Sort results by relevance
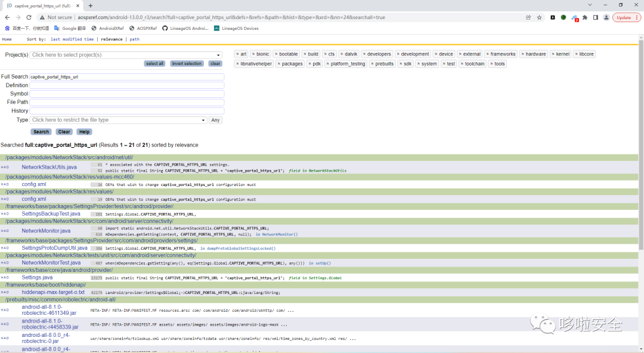The height and width of the screenshot is (353, 644). [112, 39]
